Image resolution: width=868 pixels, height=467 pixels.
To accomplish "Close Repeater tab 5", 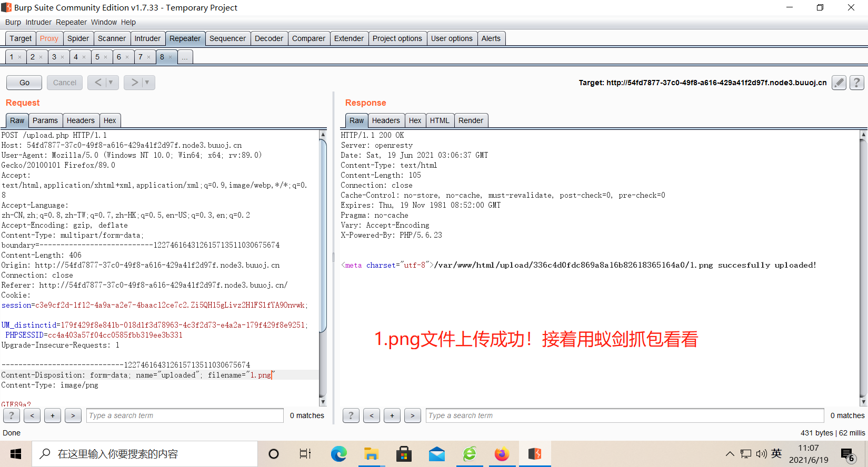I will click(105, 57).
